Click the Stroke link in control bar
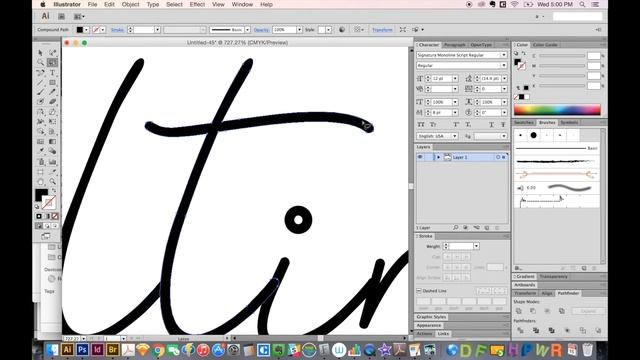This screenshot has width=640, height=360. (117, 30)
